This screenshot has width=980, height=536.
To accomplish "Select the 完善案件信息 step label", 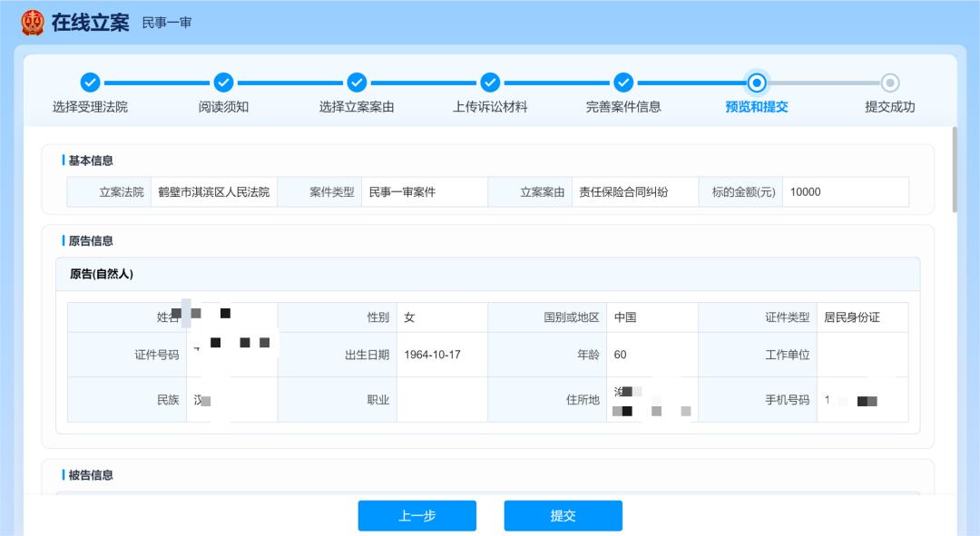I will coord(623,107).
